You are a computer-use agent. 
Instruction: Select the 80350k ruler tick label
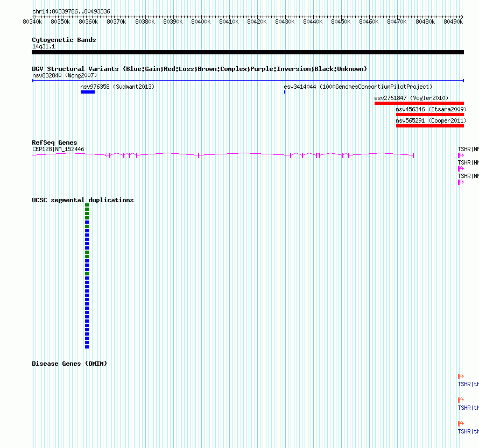[60, 22]
